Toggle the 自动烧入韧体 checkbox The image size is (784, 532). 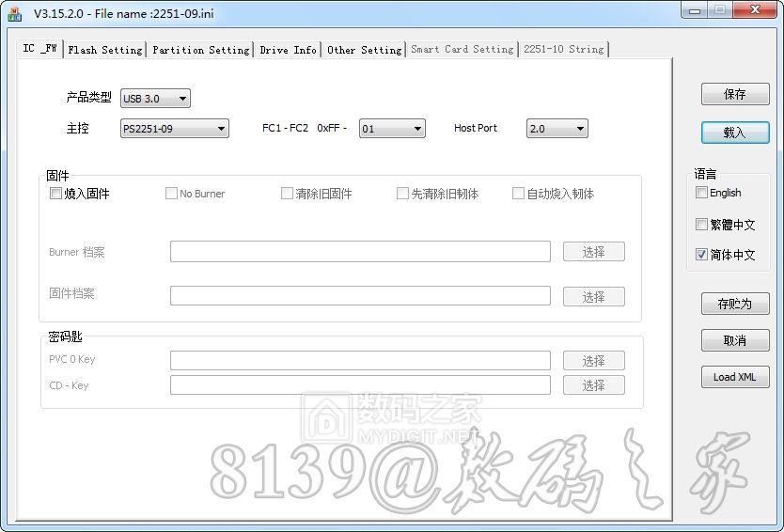click(x=519, y=193)
